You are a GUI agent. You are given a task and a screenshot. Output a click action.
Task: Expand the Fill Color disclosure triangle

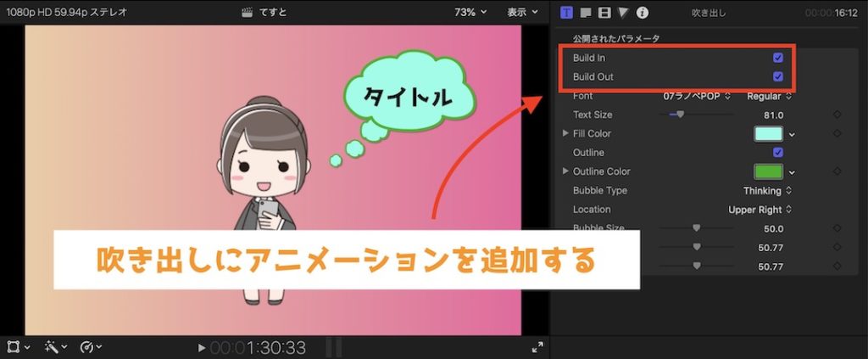point(565,133)
